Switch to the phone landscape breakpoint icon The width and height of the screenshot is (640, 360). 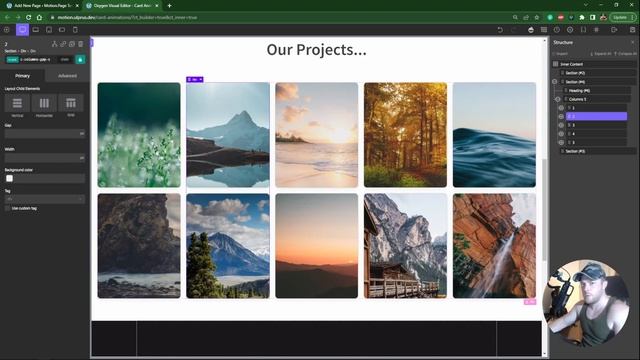62,30
